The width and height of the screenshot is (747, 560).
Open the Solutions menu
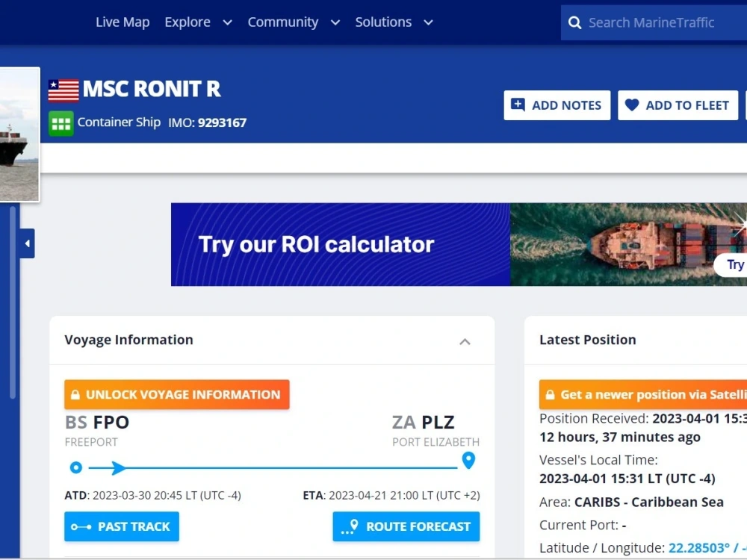383,22
